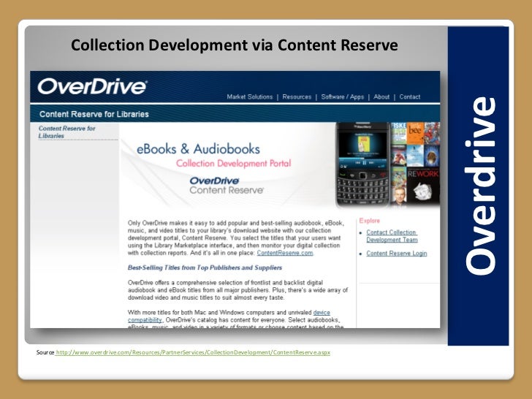This screenshot has height=399, width=532.
Task: Open the Contact menu link
Action: coord(409,96)
